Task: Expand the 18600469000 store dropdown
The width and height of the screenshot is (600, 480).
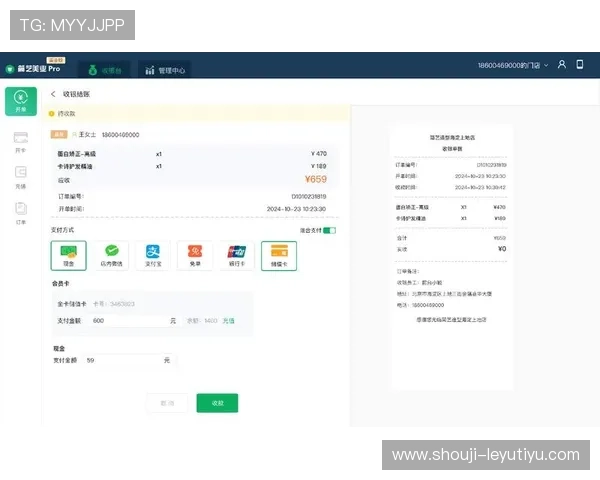Action: pyautogui.click(x=513, y=65)
